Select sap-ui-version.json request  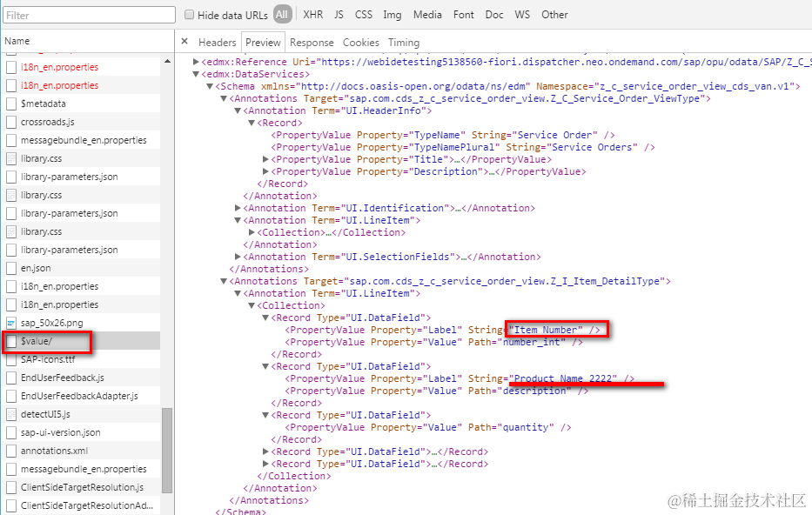[80, 432]
